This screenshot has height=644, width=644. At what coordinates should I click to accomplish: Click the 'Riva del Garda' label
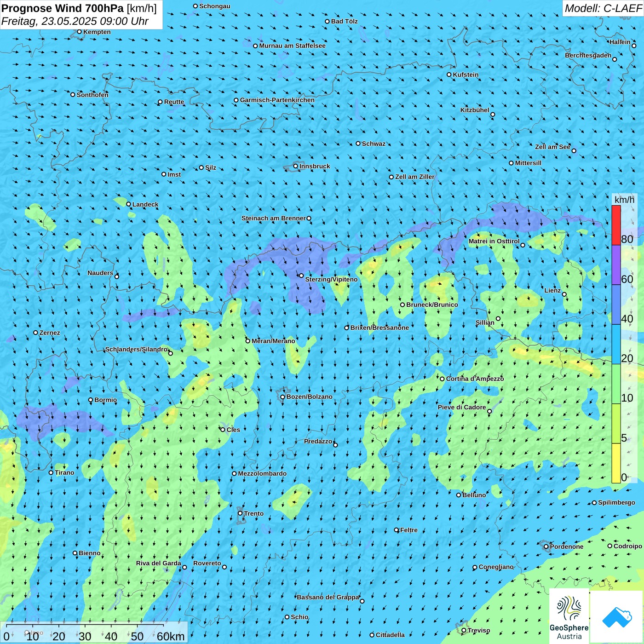tap(158, 563)
